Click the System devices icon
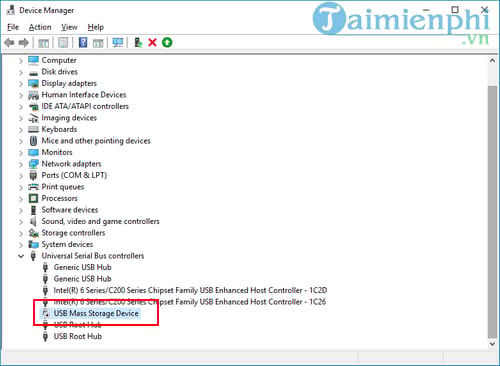Image resolution: width=500 pixels, height=366 pixels. [33, 244]
